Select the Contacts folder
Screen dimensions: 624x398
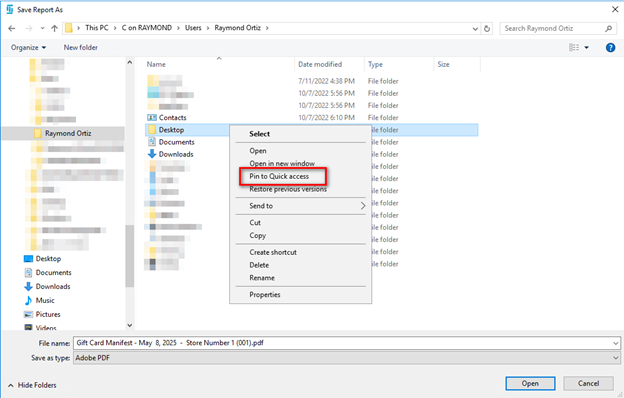(x=172, y=117)
